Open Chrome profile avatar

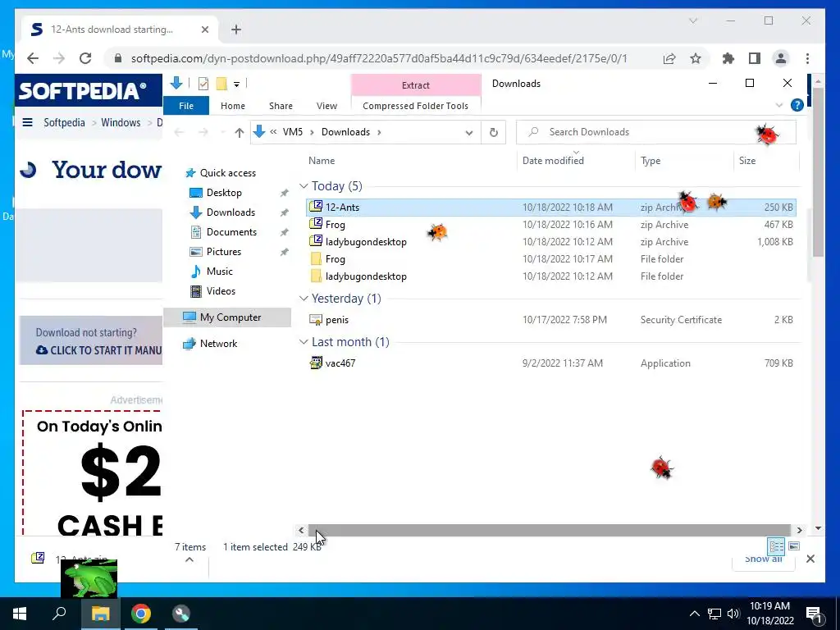coord(781,58)
